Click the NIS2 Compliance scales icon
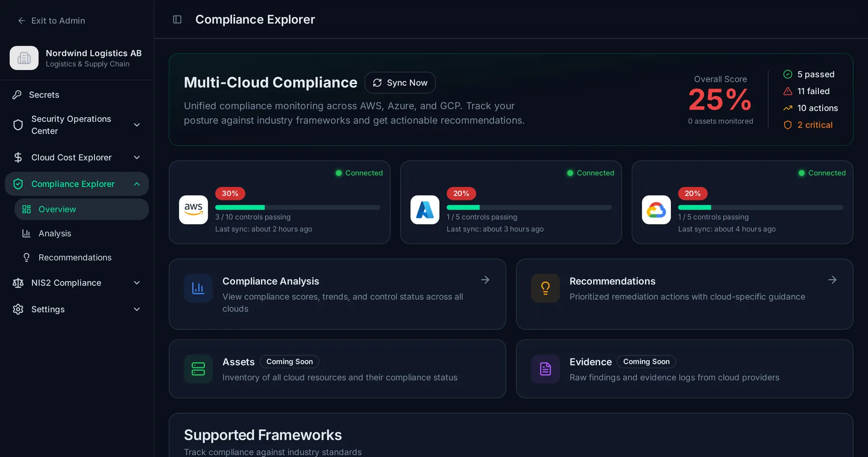Screen dimensions: 868x457 tap(18, 283)
